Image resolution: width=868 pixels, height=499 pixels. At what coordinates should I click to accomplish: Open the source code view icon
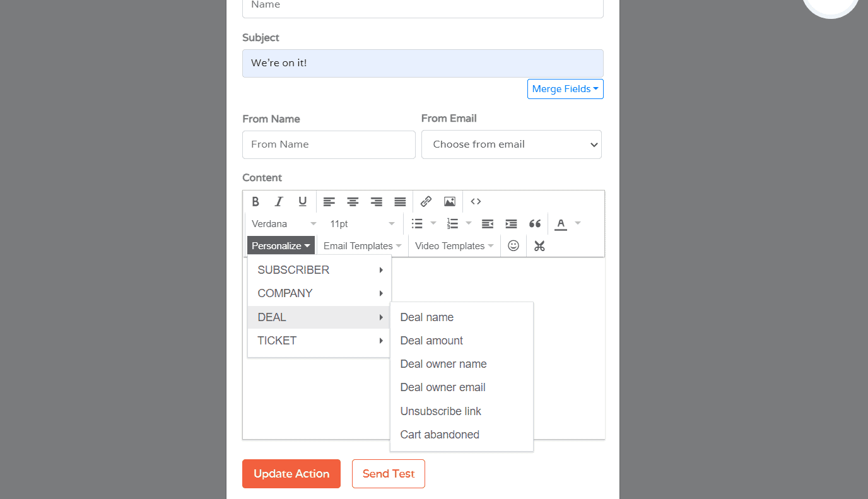pos(476,201)
